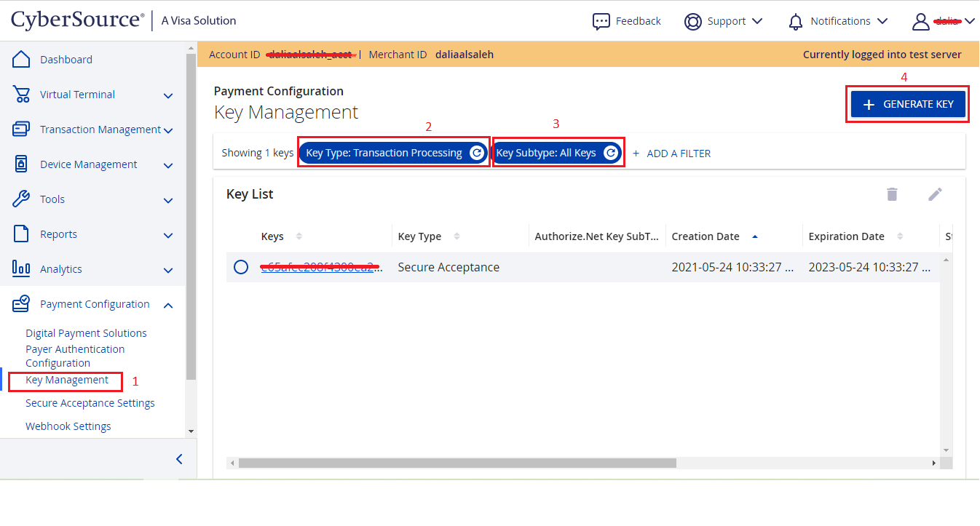Click the Tools wrench icon
This screenshot has width=980, height=526.
[x=21, y=199]
